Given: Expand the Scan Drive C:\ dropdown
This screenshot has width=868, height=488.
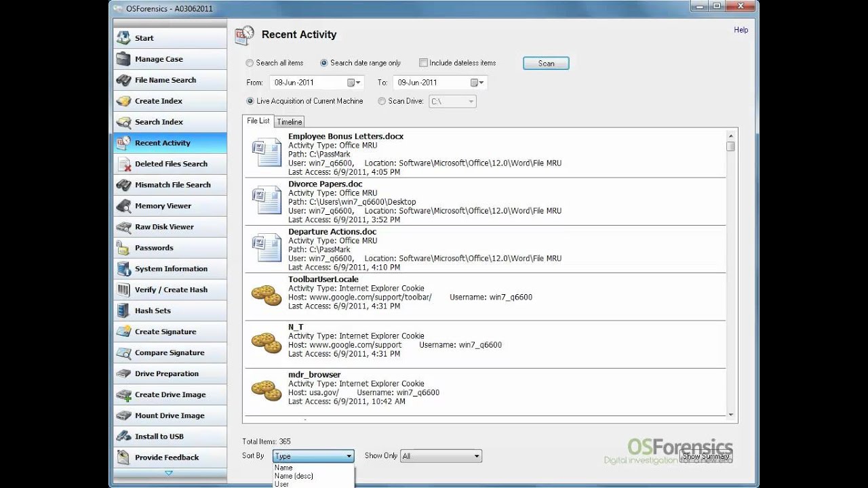Looking at the screenshot, I should point(471,102).
